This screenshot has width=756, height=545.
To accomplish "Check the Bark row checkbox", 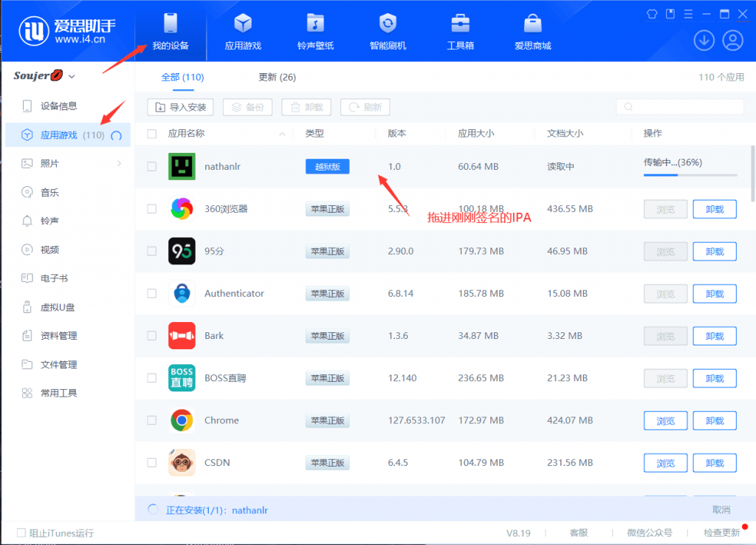I will pos(152,336).
